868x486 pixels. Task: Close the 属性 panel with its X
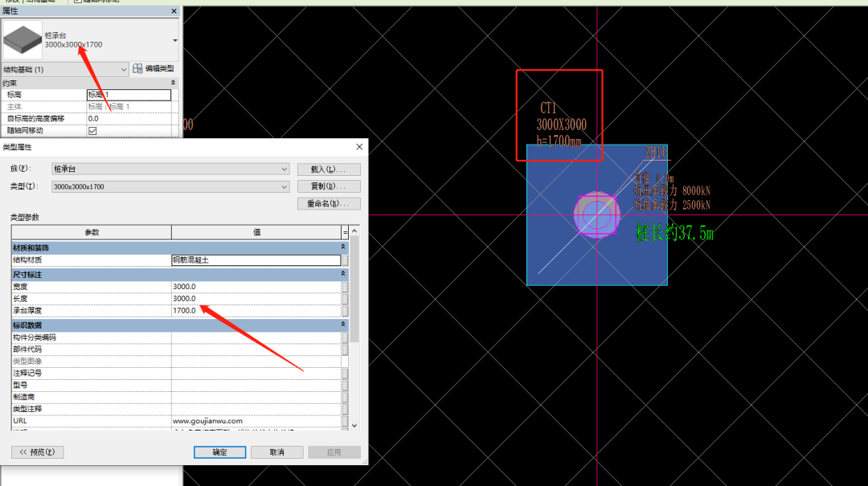click(x=174, y=11)
